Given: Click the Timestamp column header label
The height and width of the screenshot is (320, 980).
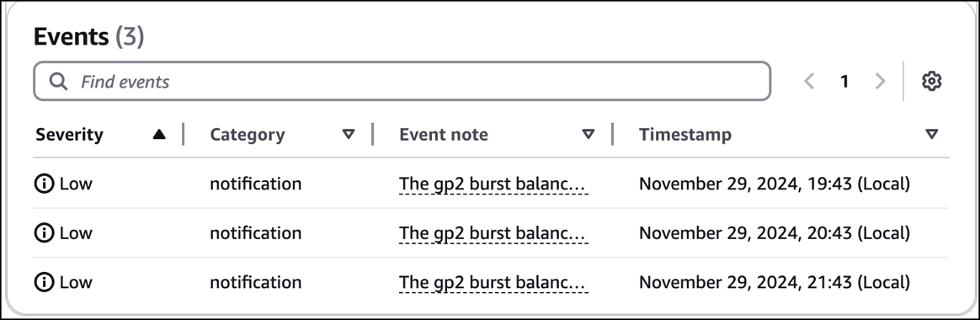Looking at the screenshot, I should point(685,135).
